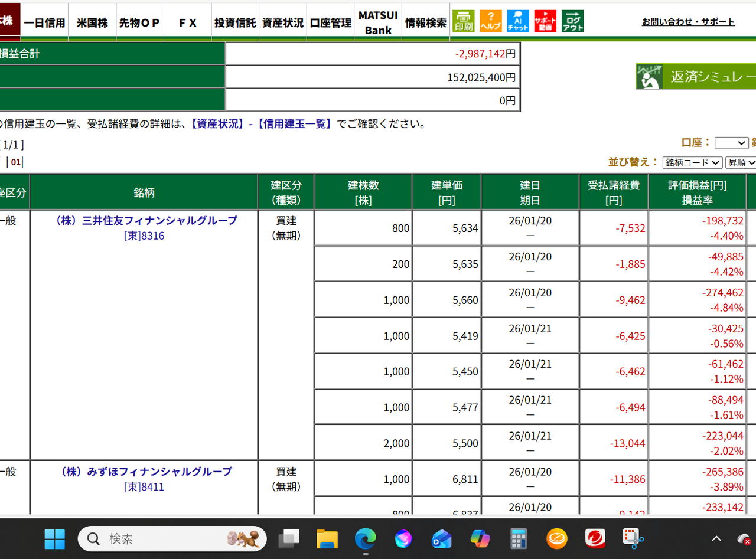This screenshot has width=756, height=559.
Task: Click the Windows taskbar 検索 search box
Action: pyautogui.click(x=171, y=538)
